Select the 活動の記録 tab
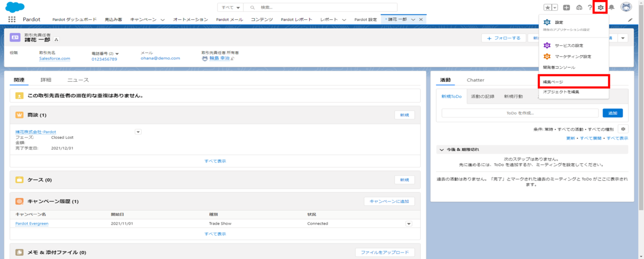 pyautogui.click(x=482, y=96)
